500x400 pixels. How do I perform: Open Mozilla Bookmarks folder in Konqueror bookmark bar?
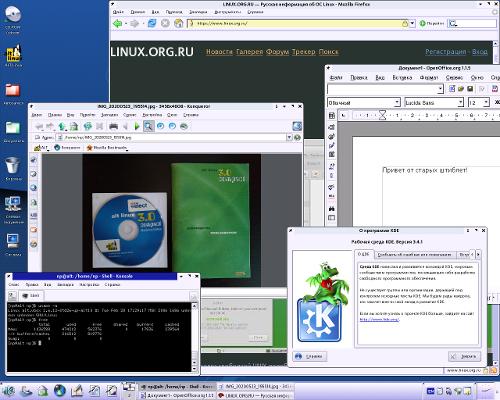click(x=107, y=147)
